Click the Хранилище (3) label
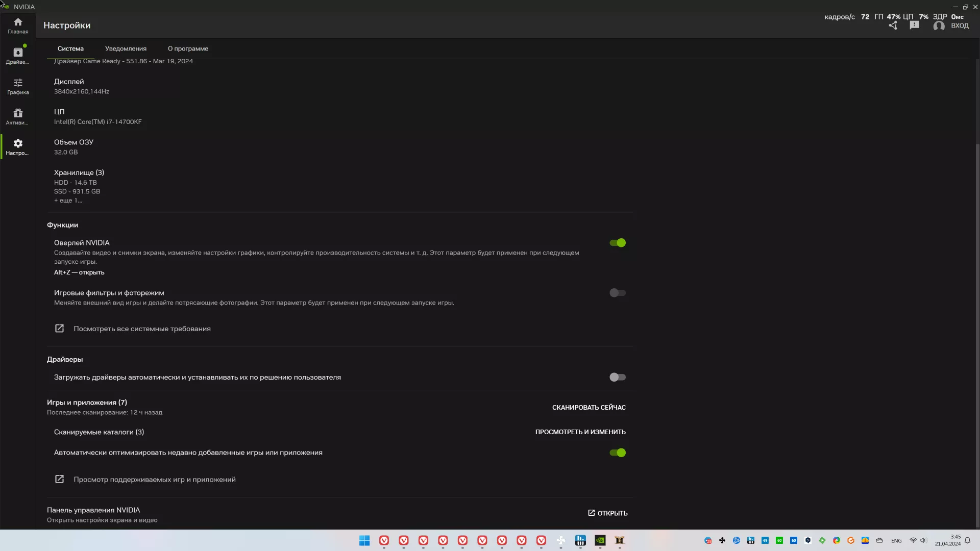Viewport: 980px width, 551px height. (79, 172)
